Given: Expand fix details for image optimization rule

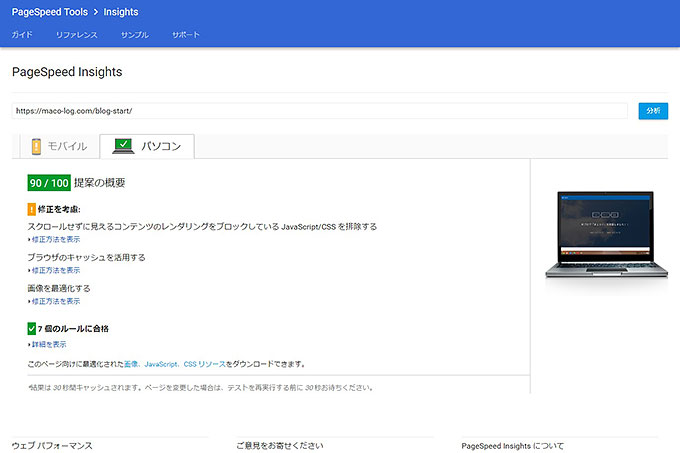Looking at the screenshot, I should (56, 301).
